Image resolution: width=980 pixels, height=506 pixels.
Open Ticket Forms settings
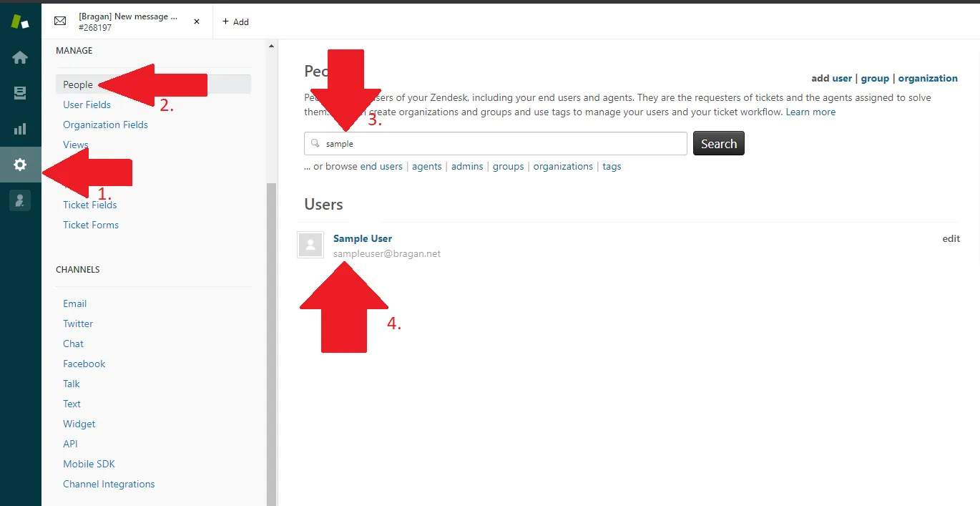(91, 225)
